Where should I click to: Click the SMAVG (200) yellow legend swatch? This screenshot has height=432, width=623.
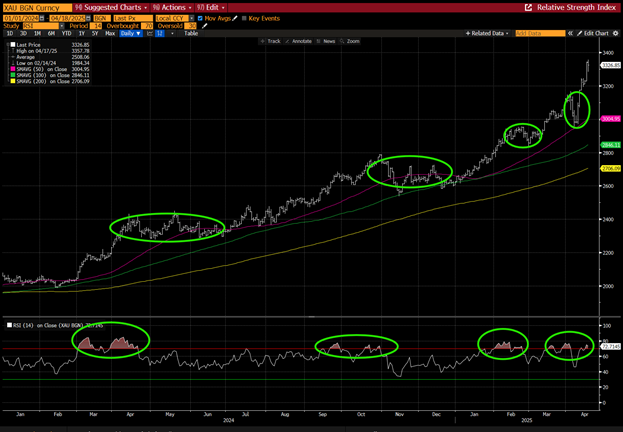(13, 81)
